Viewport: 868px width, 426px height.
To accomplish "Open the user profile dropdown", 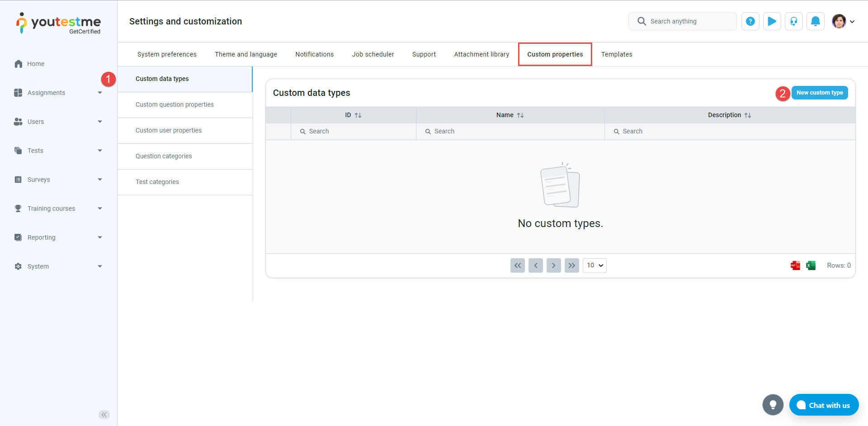I will point(843,21).
